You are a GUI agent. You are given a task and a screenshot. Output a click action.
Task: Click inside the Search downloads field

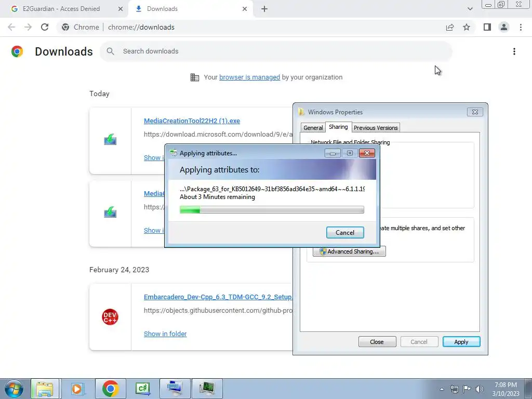[276, 51]
